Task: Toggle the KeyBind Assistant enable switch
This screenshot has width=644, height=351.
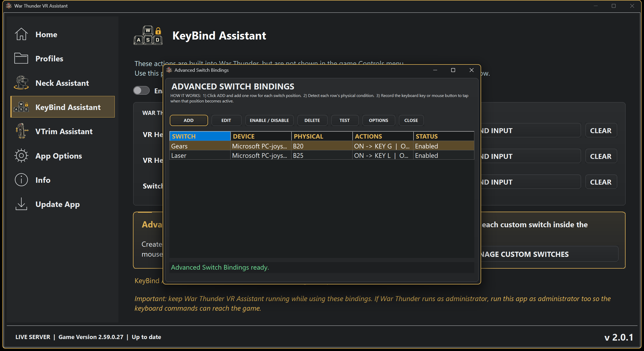Action: tap(141, 90)
